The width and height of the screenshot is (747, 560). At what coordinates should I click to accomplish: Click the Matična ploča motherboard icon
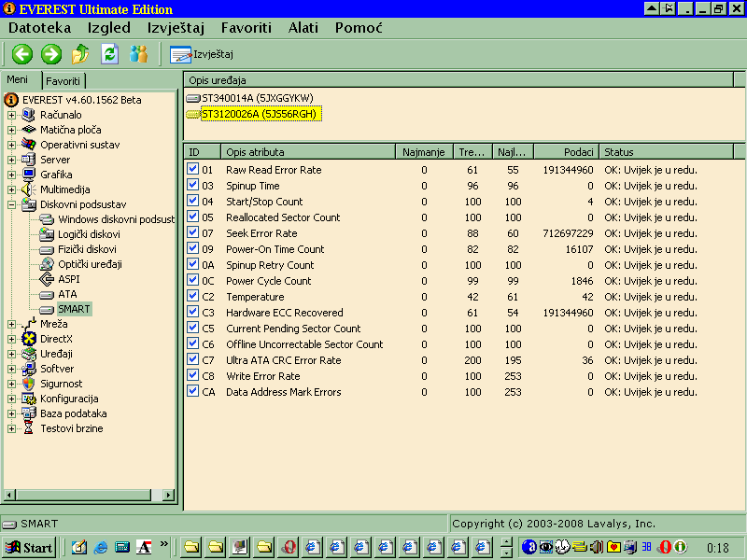29,130
